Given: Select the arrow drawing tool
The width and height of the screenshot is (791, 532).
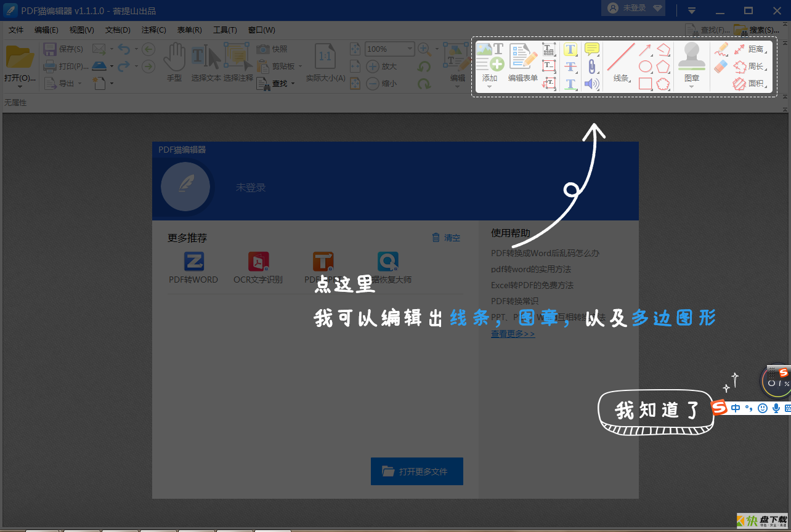Looking at the screenshot, I should 645,50.
